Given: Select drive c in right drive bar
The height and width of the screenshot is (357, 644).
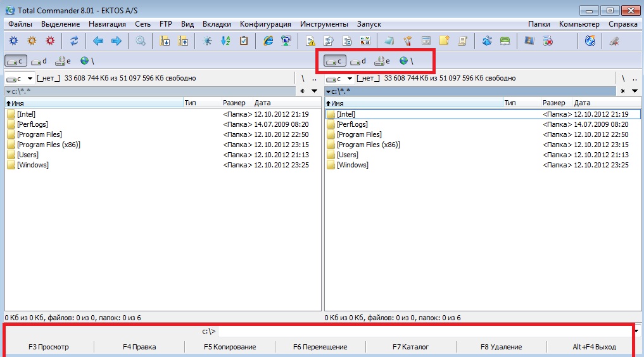Looking at the screenshot, I should (335, 61).
